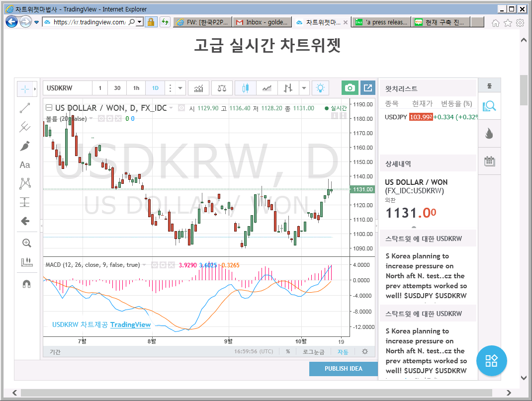
Task: Click the lightbulb ideas icon
Action: click(320, 88)
